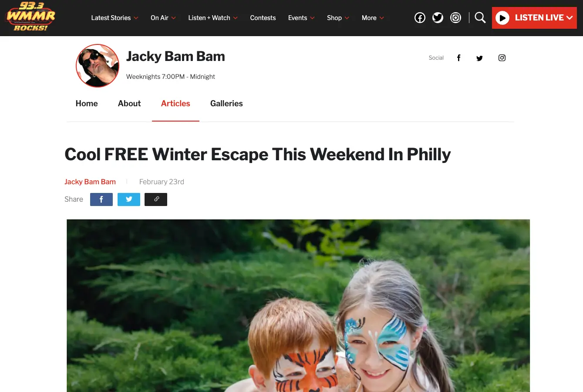This screenshot has height=392, width=583.
Task: Switch to the About tab
Action: pyautogui.click(x=129, y=104)
